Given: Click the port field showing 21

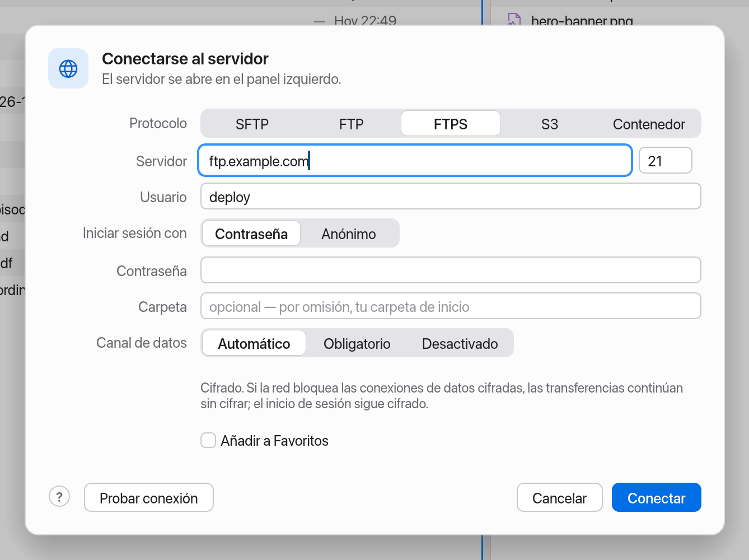Looking at the screenshot, I should pos(666,161).
